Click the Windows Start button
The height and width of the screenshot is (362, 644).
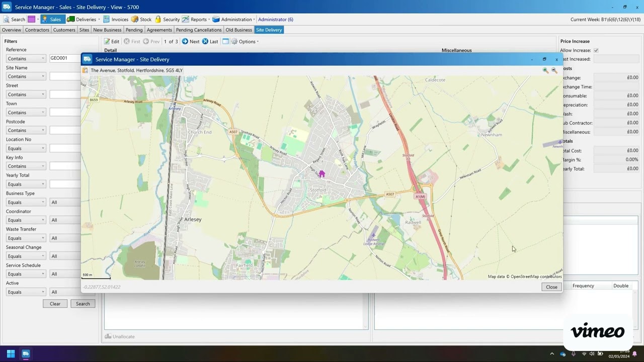click(11, 353)
